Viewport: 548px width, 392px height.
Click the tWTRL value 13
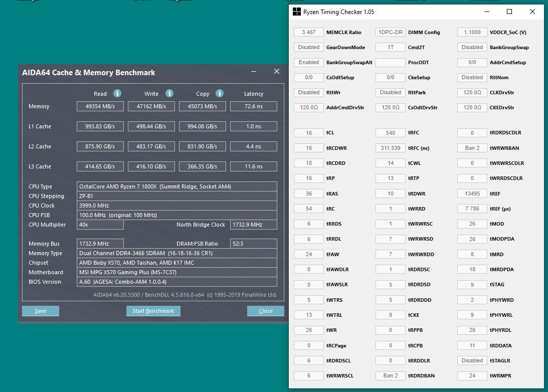(x=309, y=315)
